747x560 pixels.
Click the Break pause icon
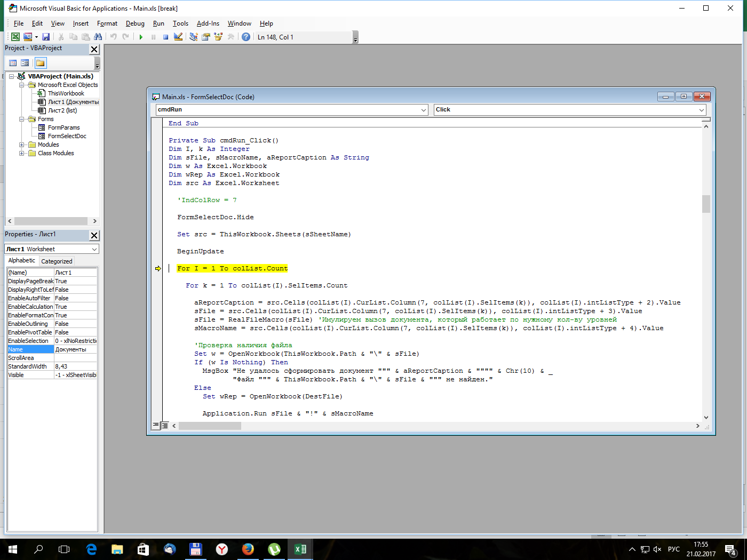153,37
